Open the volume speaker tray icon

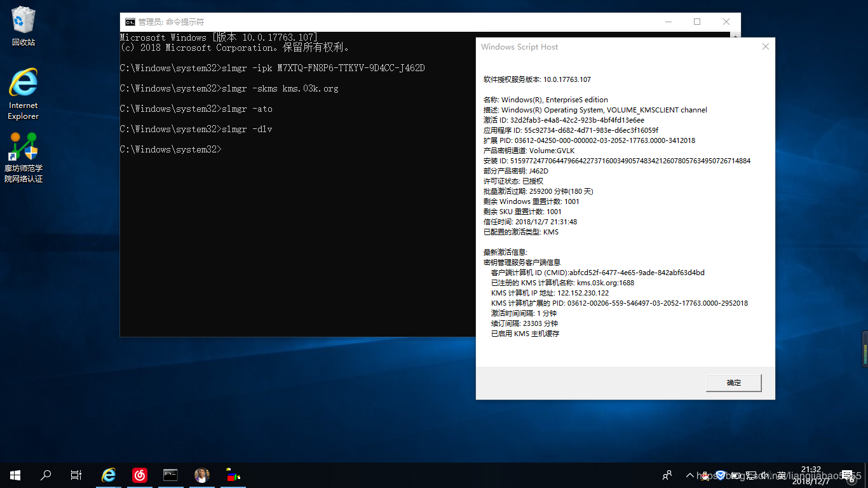click(x=765, y=475)
